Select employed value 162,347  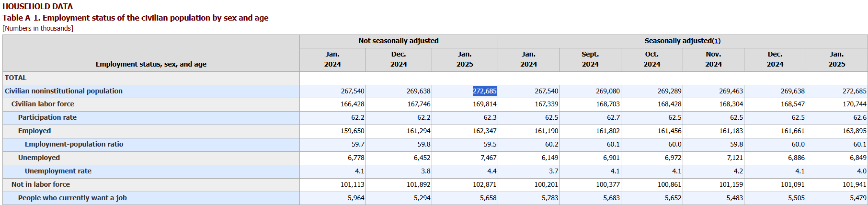[x=485, y=131]
